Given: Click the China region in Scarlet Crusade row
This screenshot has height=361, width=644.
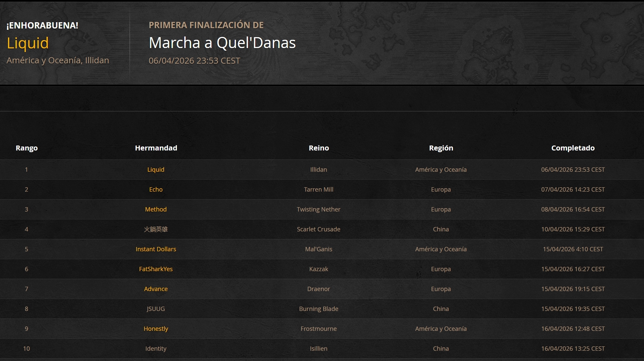Looking at the screenshot, I should pos(441,229).
